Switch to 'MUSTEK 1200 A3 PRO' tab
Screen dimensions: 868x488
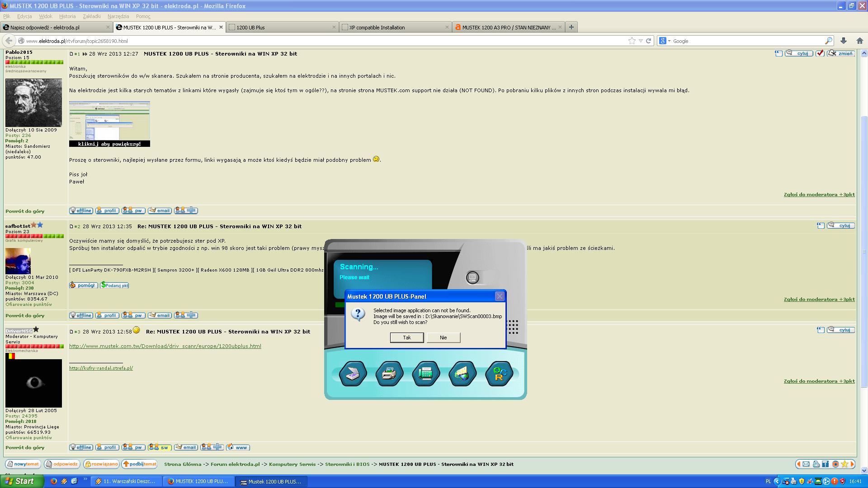point(509,27)
